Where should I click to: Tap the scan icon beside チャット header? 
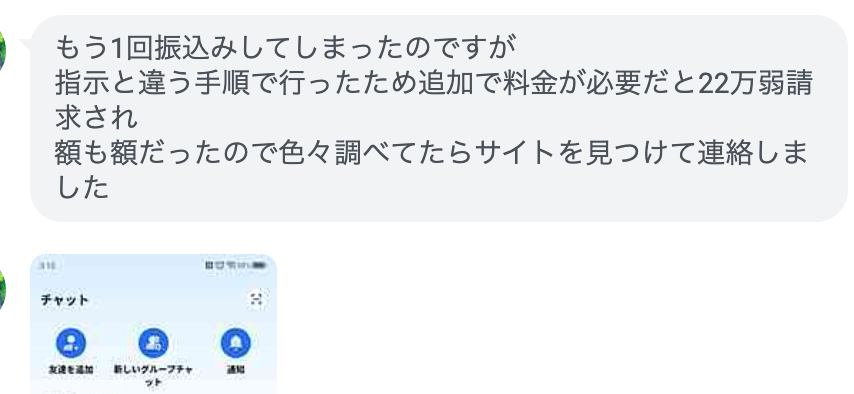(x=256, y=299)
